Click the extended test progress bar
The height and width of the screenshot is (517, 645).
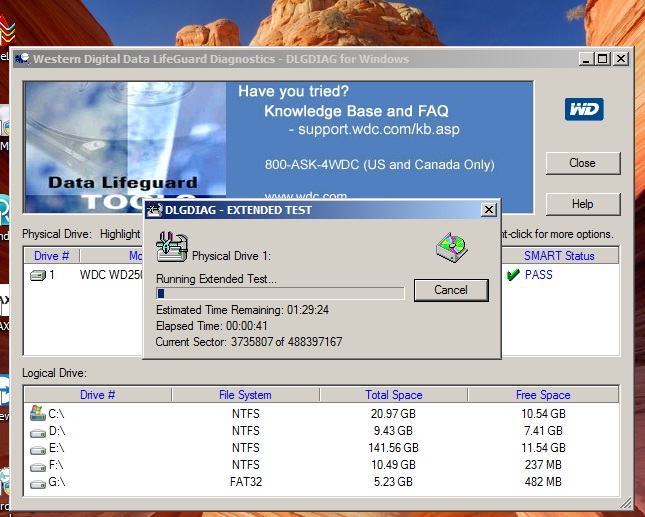[280, 293]
